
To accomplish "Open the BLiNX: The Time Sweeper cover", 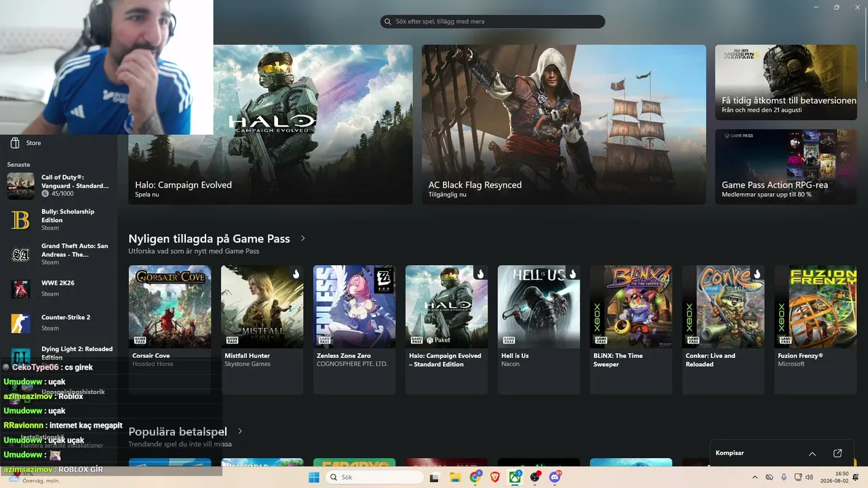I will pos(631,306).
